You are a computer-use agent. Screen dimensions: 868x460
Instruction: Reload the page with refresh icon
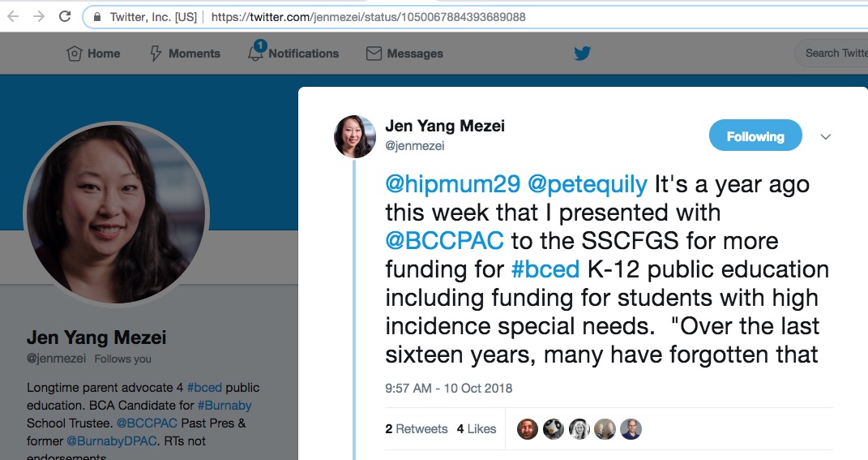(x=66, y=16)
